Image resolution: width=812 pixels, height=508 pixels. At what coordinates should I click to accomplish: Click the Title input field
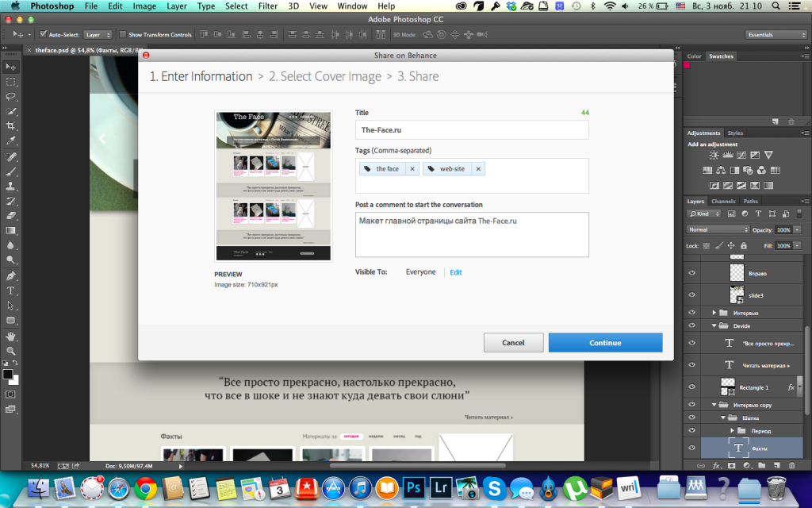[472, 130]
